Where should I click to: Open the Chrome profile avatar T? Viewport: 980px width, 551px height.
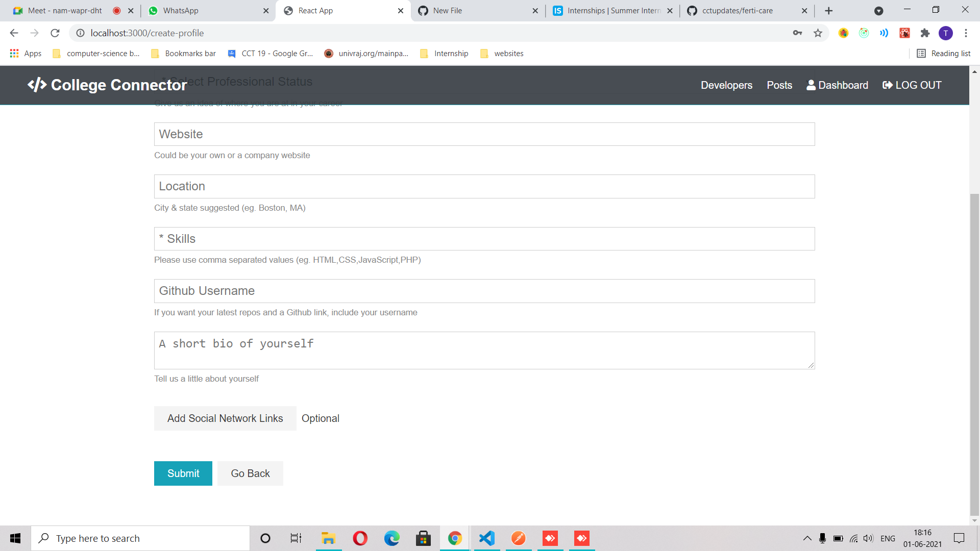coord(946,33)
